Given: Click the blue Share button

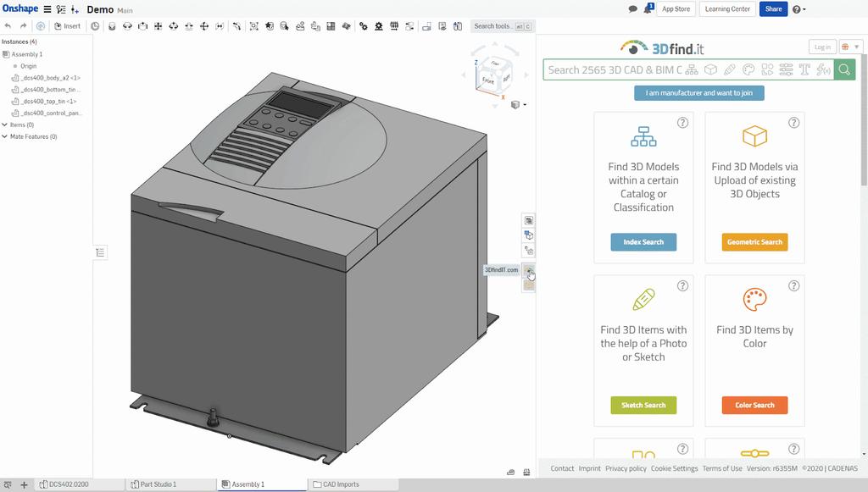Looking at the screenshot, I should 772,8.
